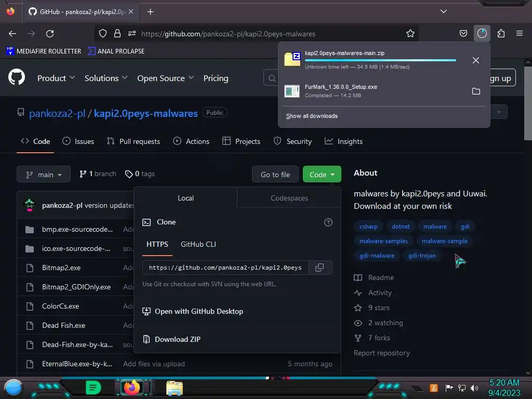Select the HTTPS clone option
This screenshot has height=399, width=532.
coord(157,244)
